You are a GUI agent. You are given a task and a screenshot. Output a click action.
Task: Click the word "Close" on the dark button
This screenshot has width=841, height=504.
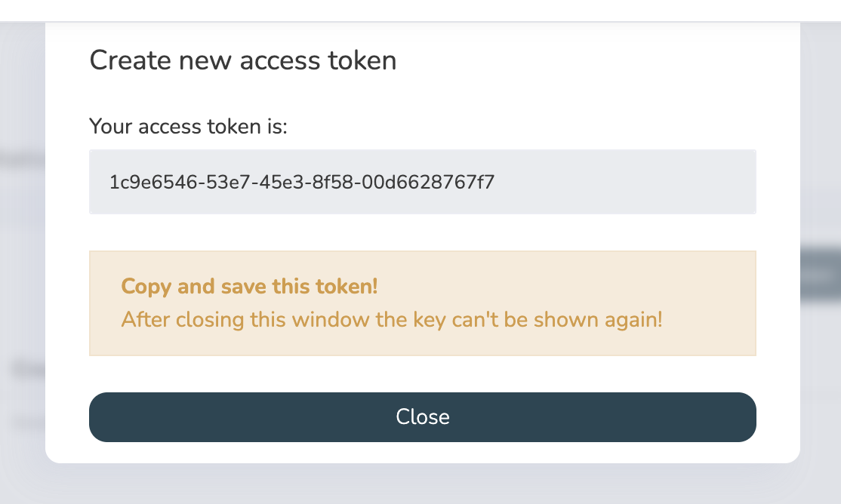(422, 417)
